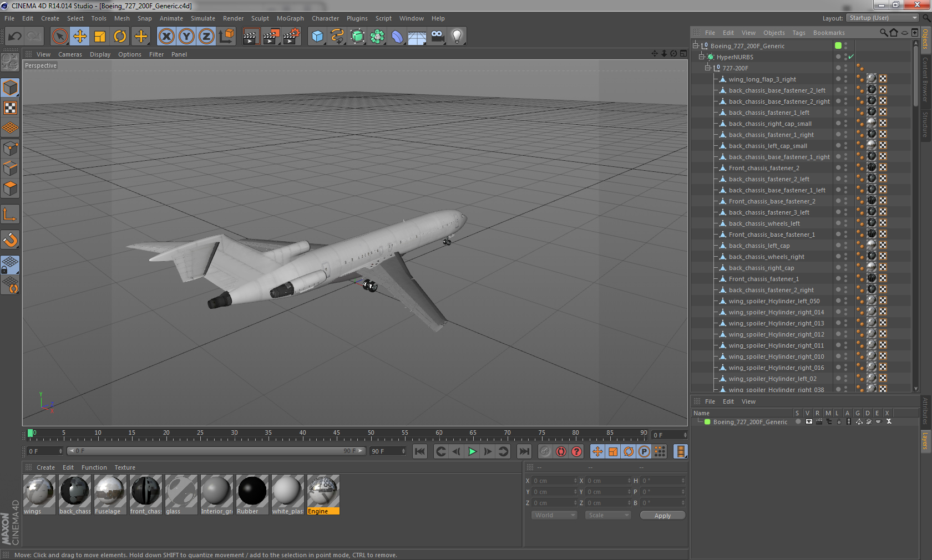The width and height of the screenshot is (932, 560).
Task: Open the Content Browser side tab
Action: tap(925, 79)
